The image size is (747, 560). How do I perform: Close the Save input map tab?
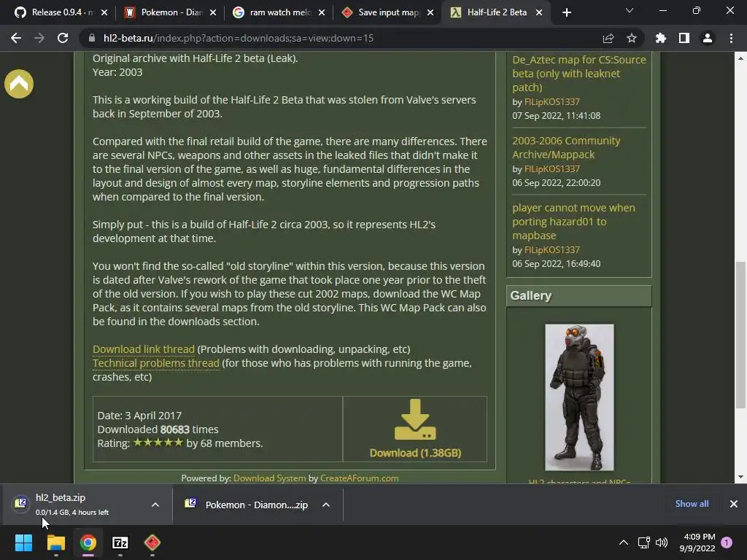coord(430,12)
